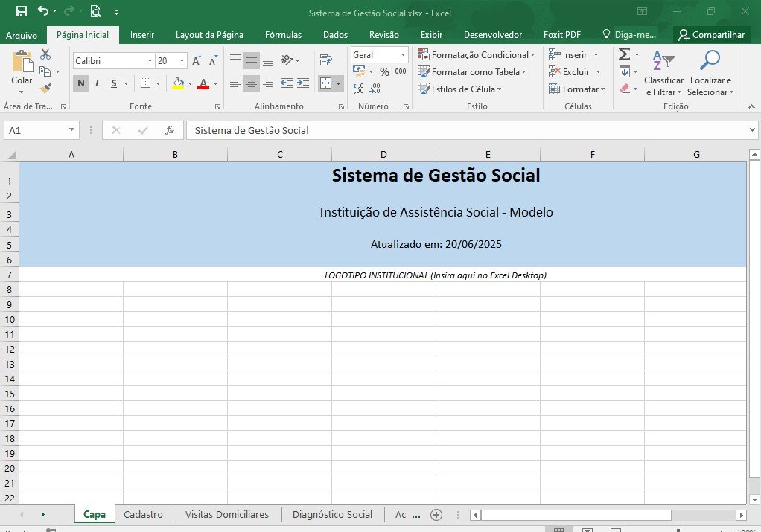Toggle bold (N) formatting

pos(81,83)
